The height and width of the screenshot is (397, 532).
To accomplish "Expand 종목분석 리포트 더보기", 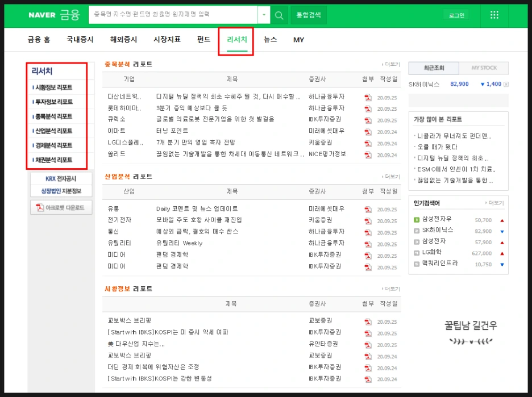I will click(391, 64).
